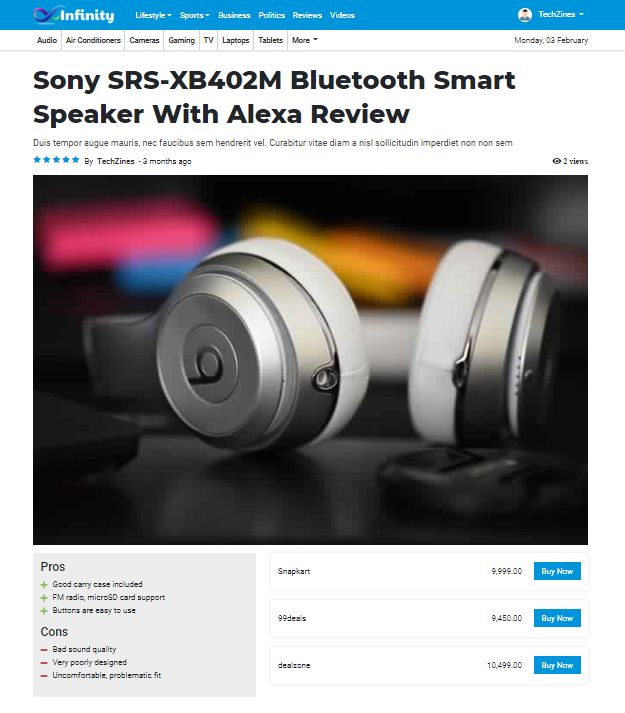Click the eye views icon
Viewport: 625px width, 713px height.
point(556,161)
